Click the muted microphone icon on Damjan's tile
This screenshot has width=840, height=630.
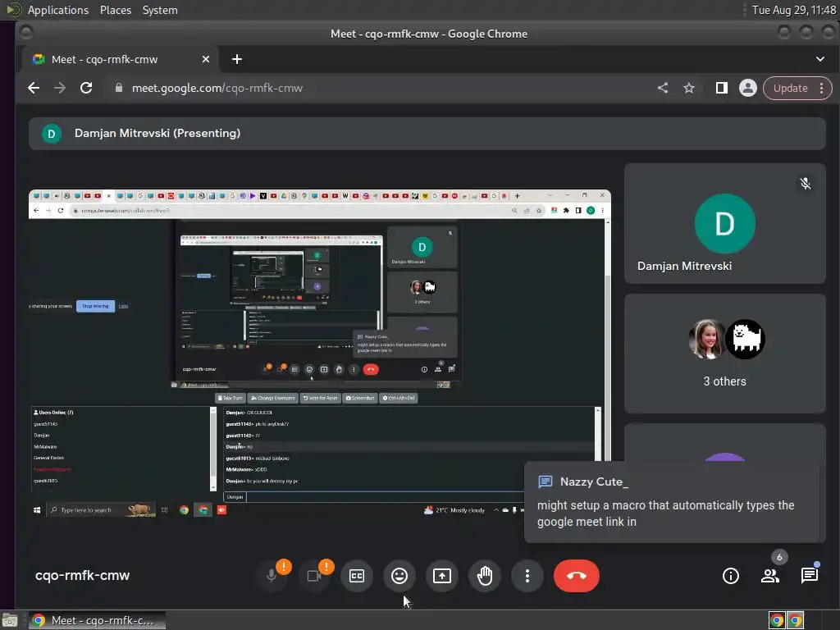coord(806,184)
